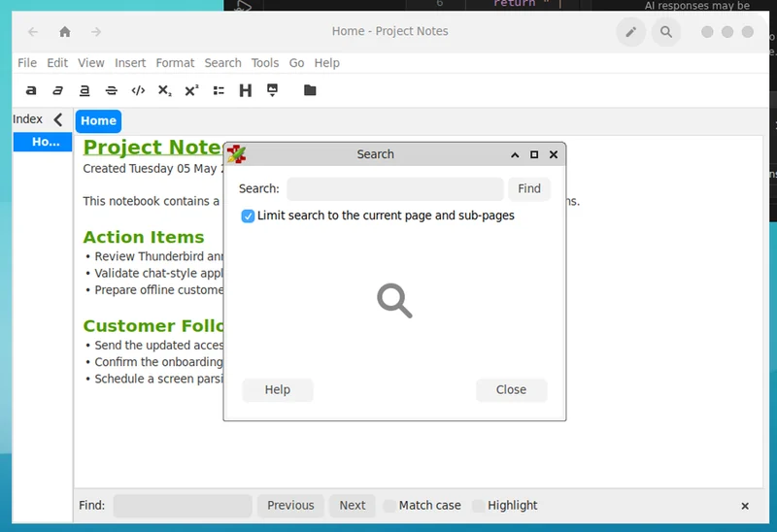This screenshot has height=532, width=777.
Task: Click the Customer Follow heading
Action: click(153, 326)
